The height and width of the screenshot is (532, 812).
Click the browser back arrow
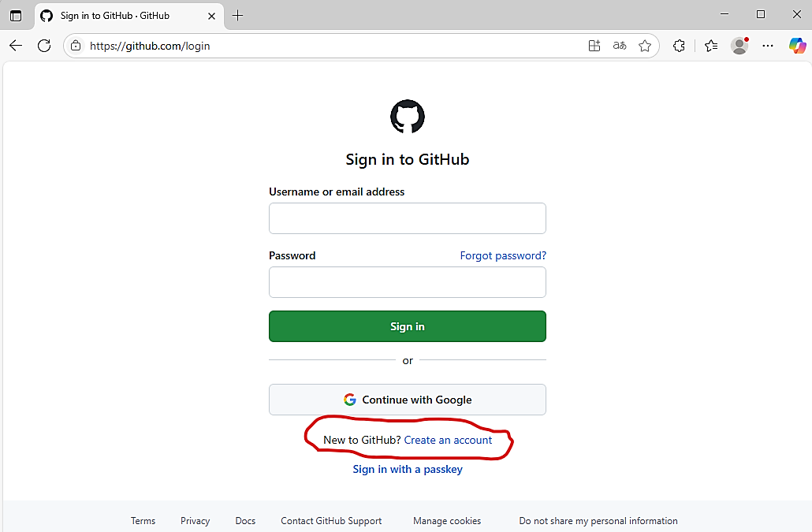16,46
